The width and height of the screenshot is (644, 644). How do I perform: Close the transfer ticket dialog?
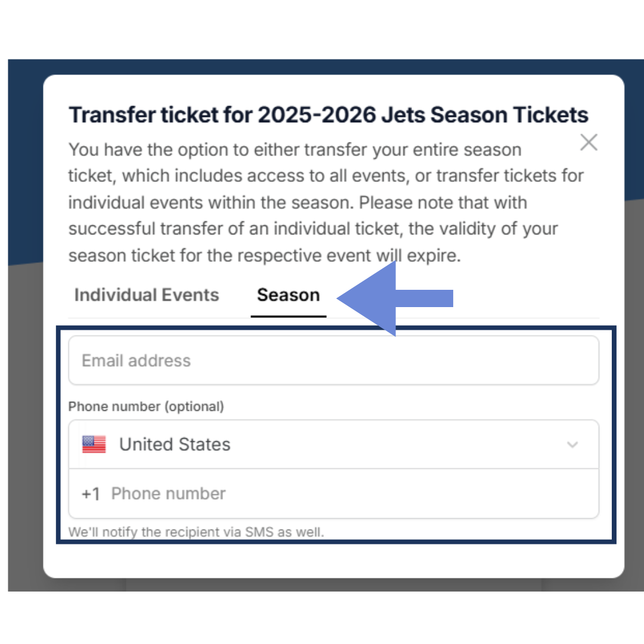pos(589,143)
